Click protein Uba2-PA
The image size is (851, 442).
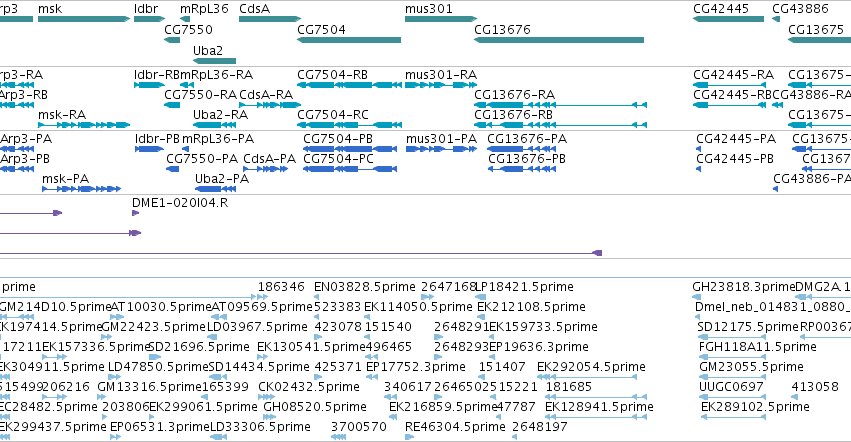click(x=215, y=189)
